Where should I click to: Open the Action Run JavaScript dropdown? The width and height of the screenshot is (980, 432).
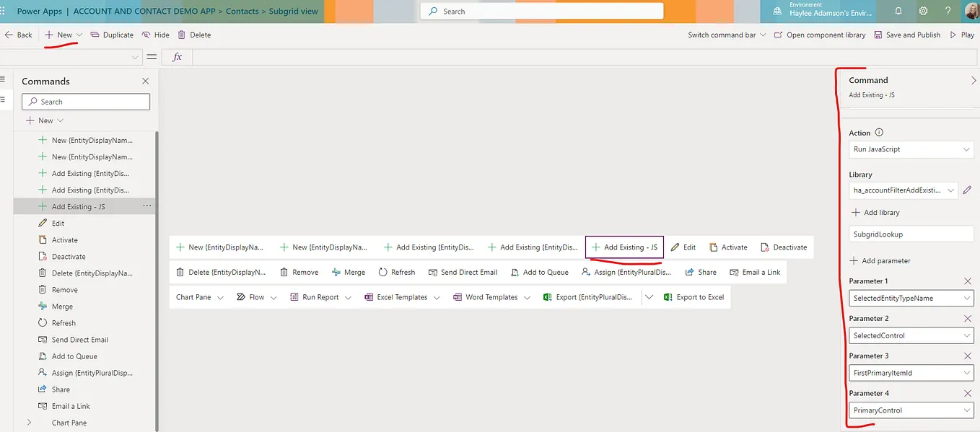coord(911,149)
